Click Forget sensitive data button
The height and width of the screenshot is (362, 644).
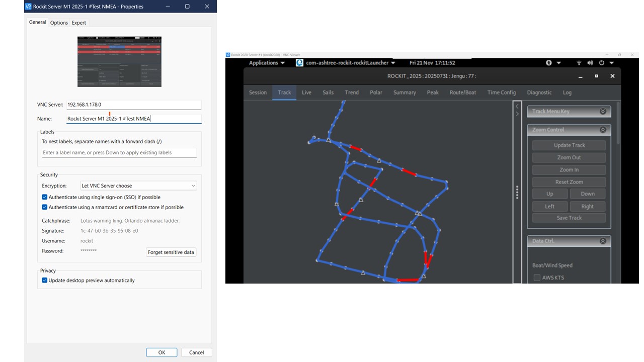tap(171, 252)
